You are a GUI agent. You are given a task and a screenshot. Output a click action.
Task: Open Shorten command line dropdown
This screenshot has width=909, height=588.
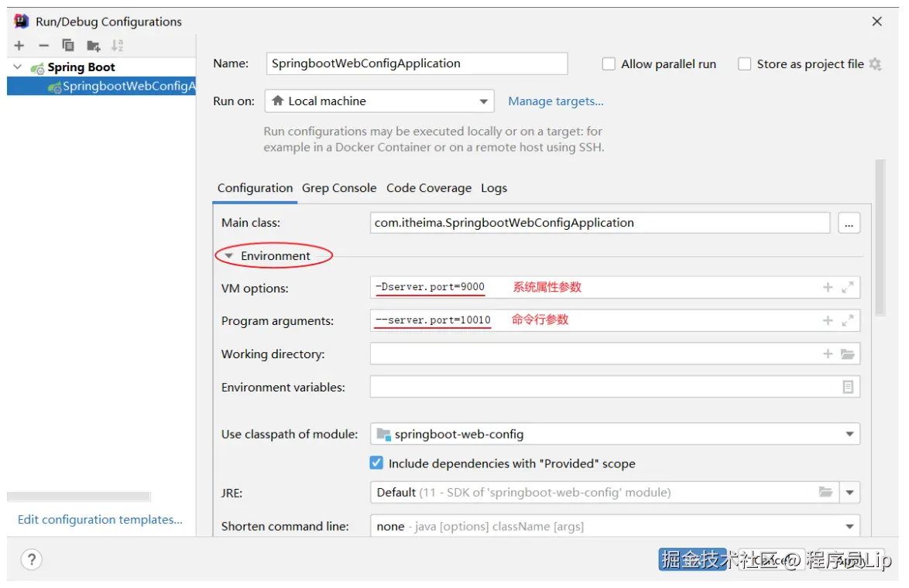point(615,527)
